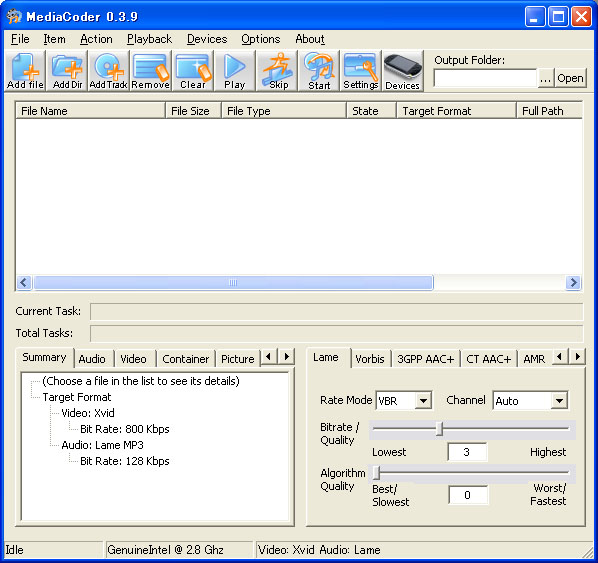The height and width of the screenshot is (563, 598).
Task: Expand the Channel Auto dropdown
Action: pyautogui.click(x=559, y=401)
